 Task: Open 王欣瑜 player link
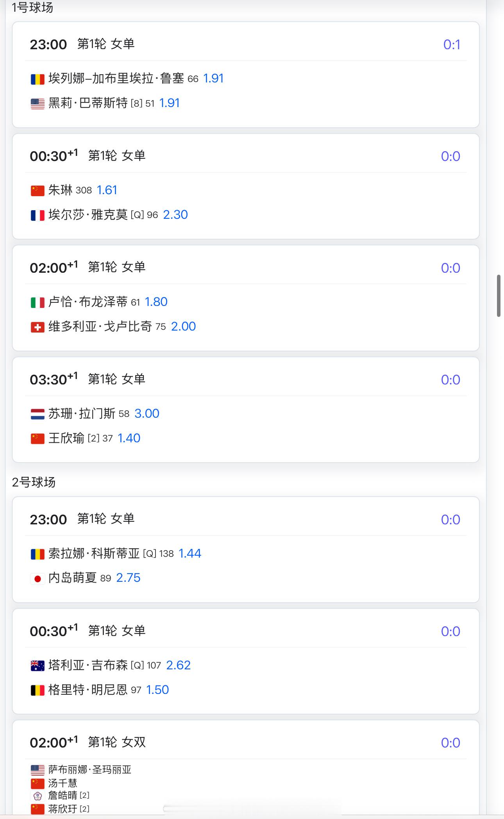coord(66,438)
